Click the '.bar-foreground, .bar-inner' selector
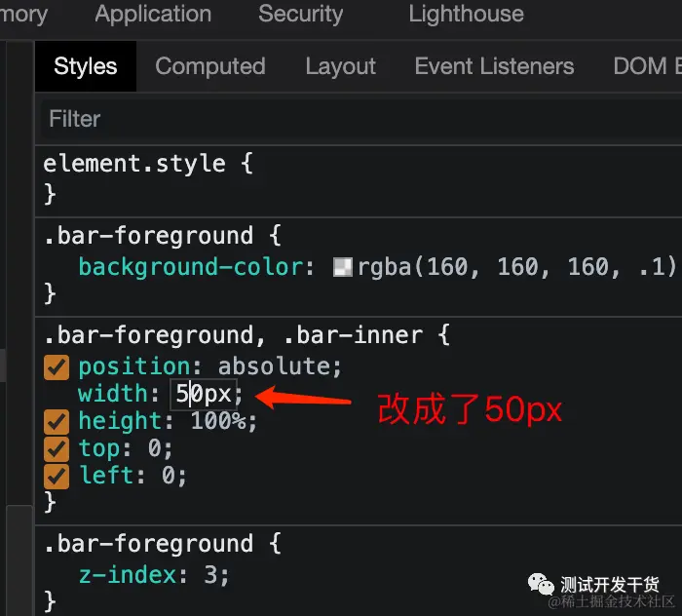Screen dimensions: 682x616 (x=233, y=335)
